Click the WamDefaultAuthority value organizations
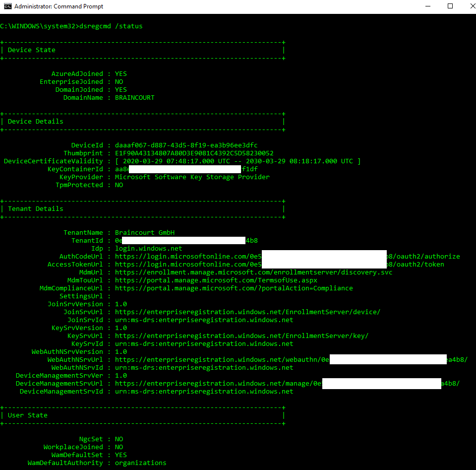 [140, 463]
